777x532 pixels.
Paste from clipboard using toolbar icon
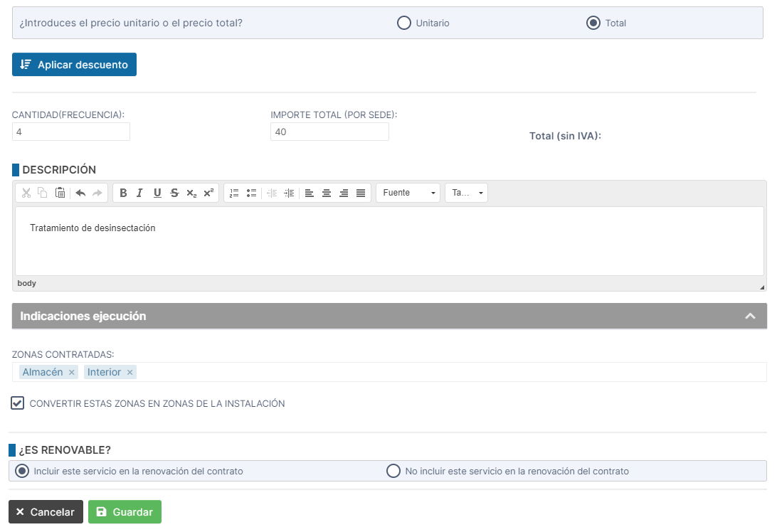60,193
